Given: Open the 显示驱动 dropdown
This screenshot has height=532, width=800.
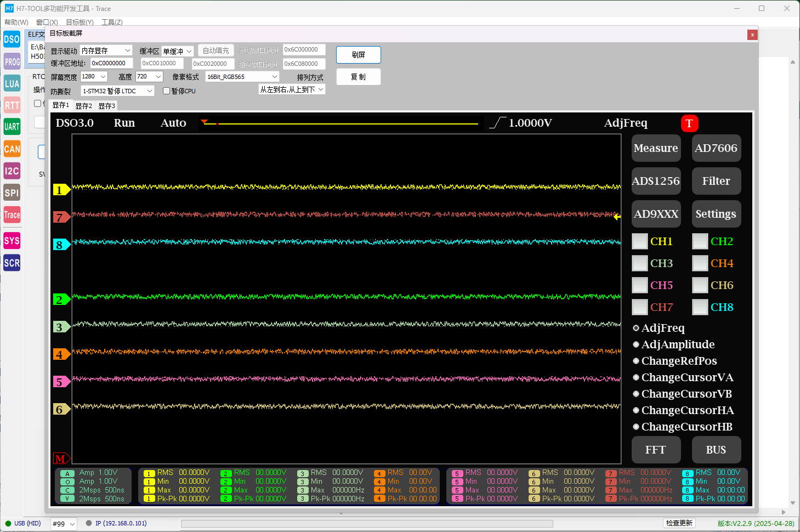Looking at the screenshot, I should [106, 50].
